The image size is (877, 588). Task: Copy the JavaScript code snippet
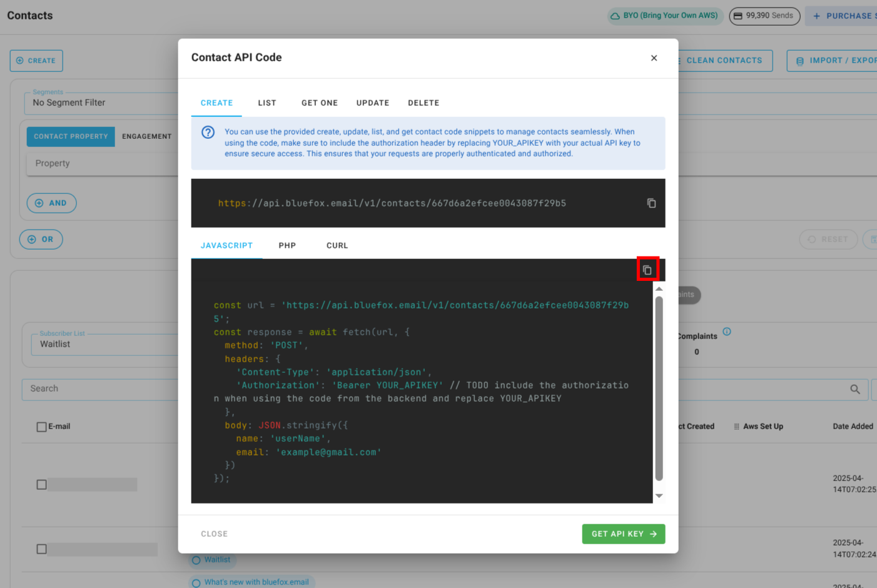click(x=648, y=269)
